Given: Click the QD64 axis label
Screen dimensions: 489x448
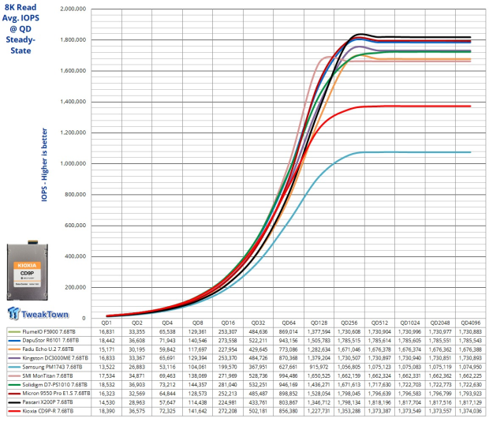Looking at the screenshot, I should pos(289,323).
